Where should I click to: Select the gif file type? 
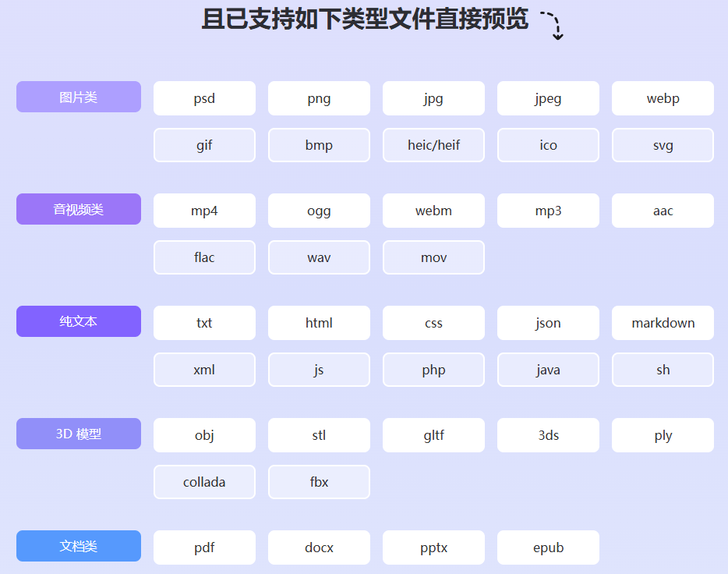[204, 145]
